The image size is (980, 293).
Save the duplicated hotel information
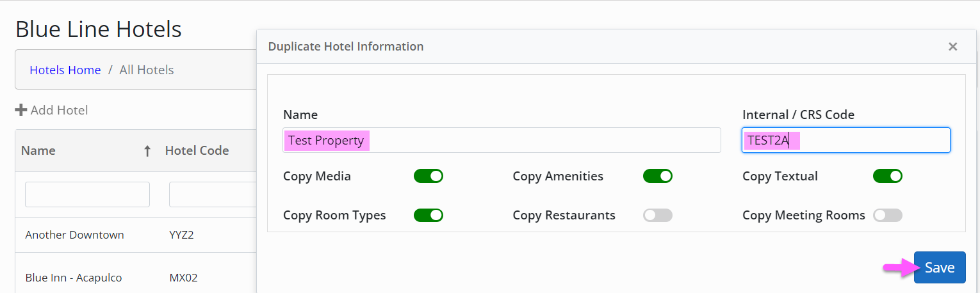(940, 267)
